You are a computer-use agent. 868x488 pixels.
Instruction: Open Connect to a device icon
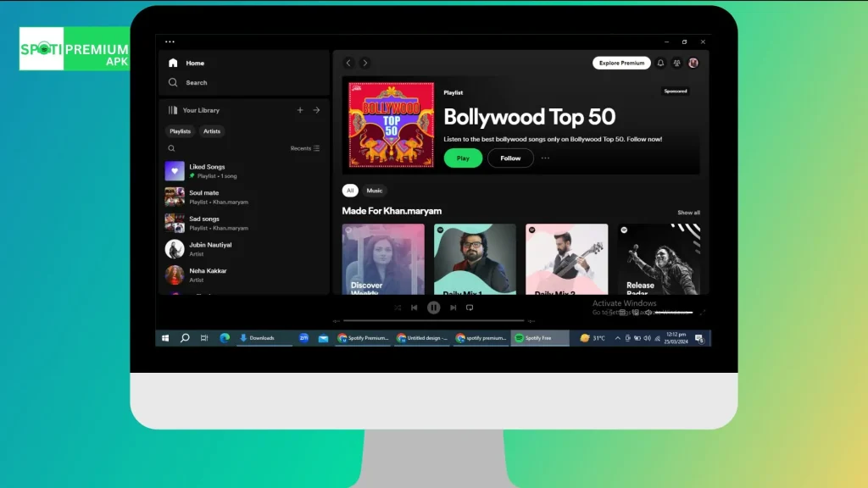tap(636, 313)
